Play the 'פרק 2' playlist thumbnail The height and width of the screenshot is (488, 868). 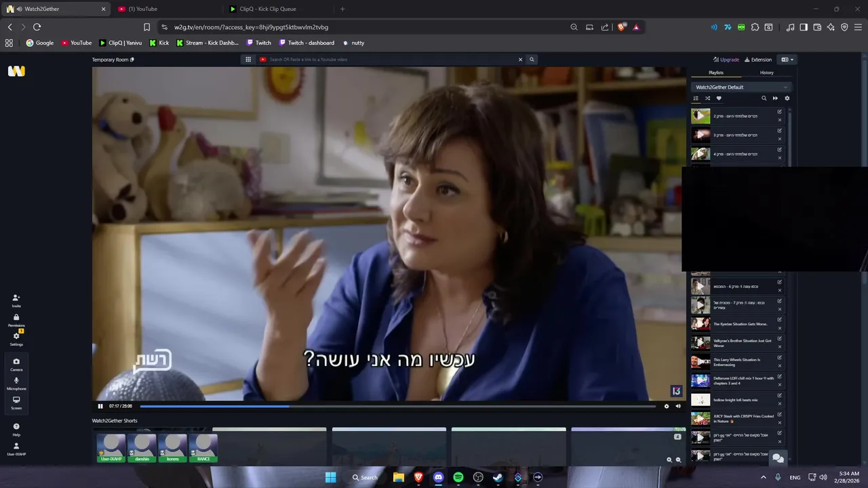(x=701, y=116)
